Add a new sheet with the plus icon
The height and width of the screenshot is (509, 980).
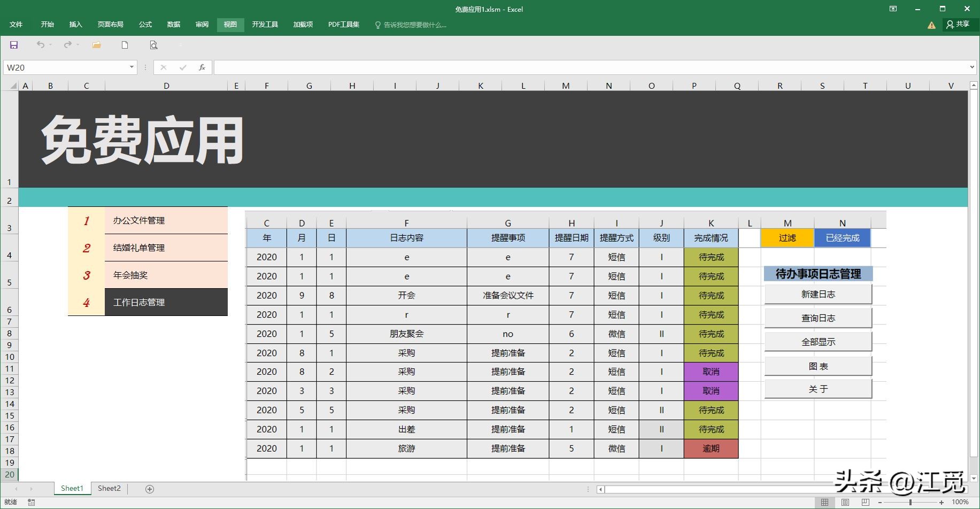tap(150, 489)
